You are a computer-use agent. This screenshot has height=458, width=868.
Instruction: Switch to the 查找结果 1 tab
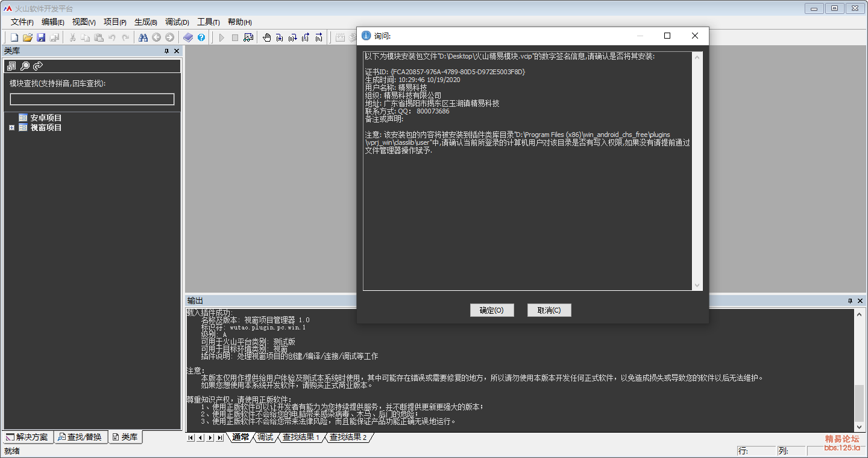301,437
